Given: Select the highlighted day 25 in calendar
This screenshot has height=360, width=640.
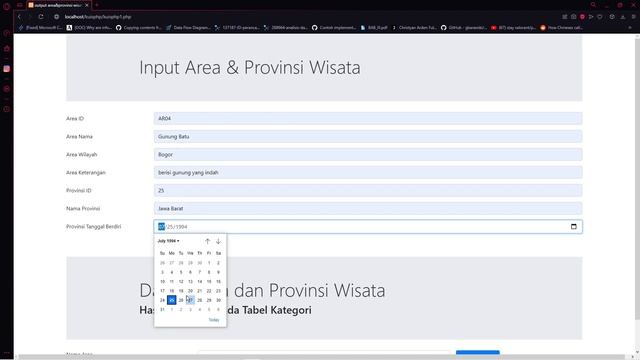Looking at the screenshot, I should [x=171, y=300].
